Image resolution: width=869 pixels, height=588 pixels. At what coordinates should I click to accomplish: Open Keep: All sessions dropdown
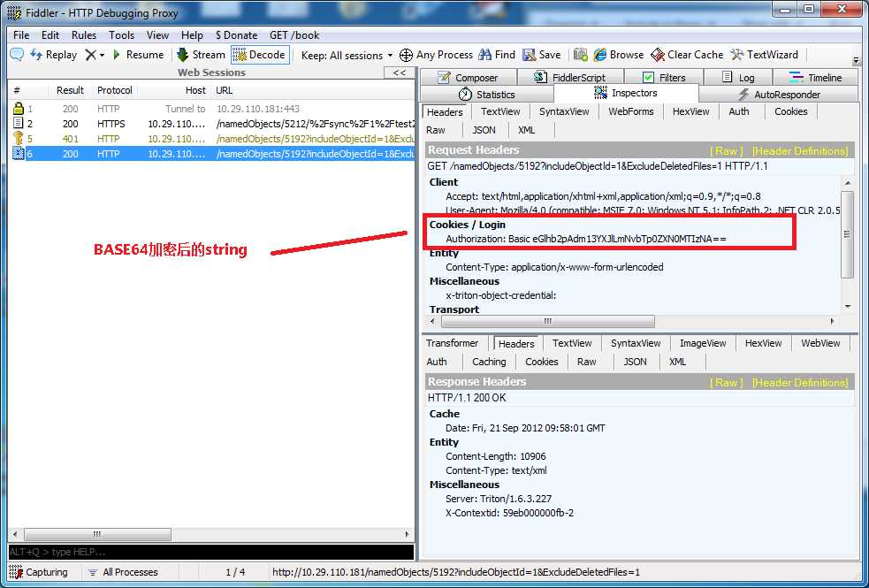point(347,55)
